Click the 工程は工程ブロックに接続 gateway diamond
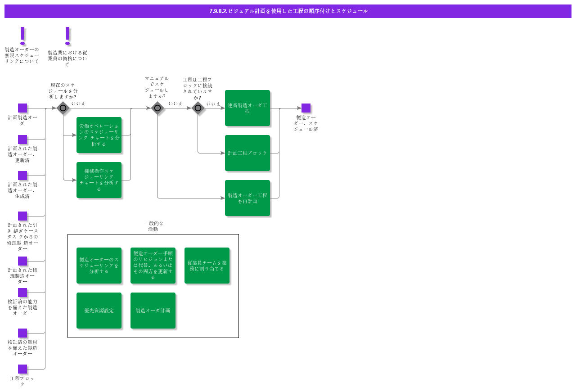Screen dimensions: 576x392 (198, 108)
